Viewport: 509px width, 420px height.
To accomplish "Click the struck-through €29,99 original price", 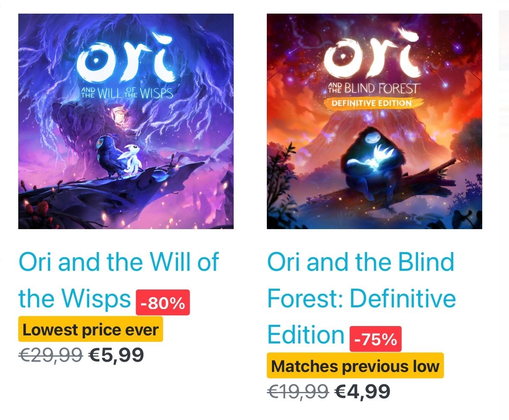I will [51, 355].
